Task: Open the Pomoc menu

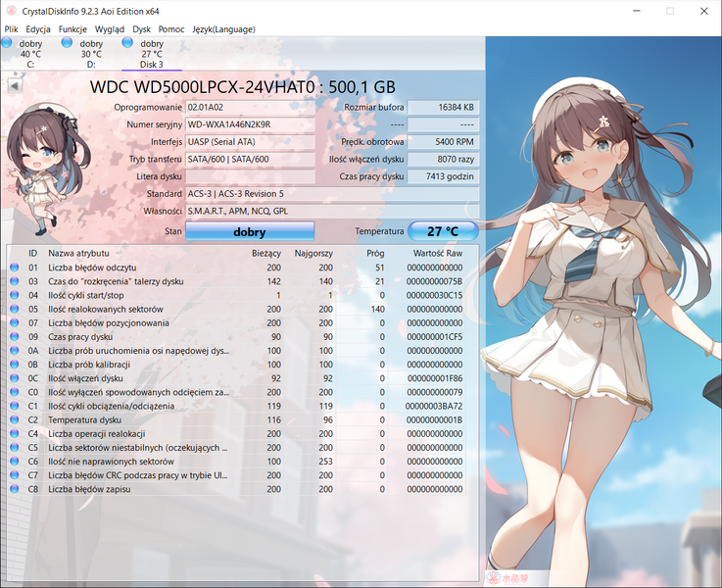Action: pyautogui.click(x=171, y=29)
